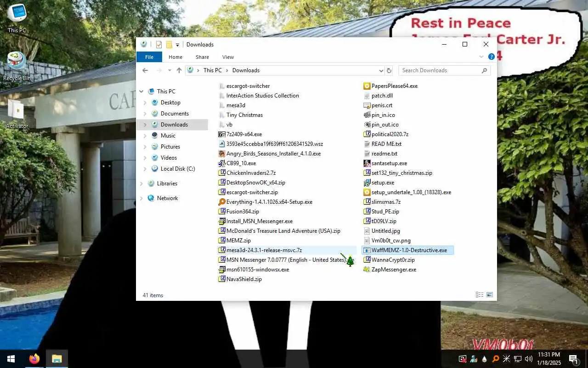Collapse the This PC tree node
The height and width of the screenshot is (368, 588).
(x=141, y=92)
